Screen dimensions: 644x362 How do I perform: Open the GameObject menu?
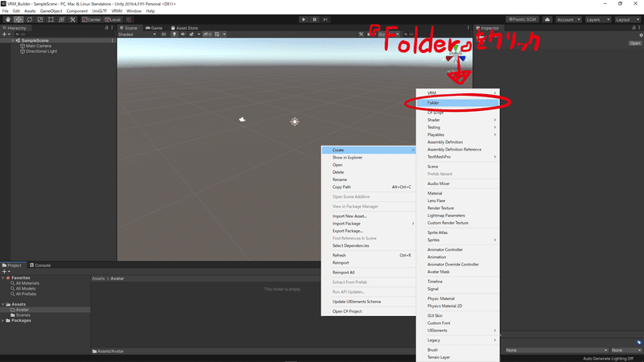(x=51, y=11)
